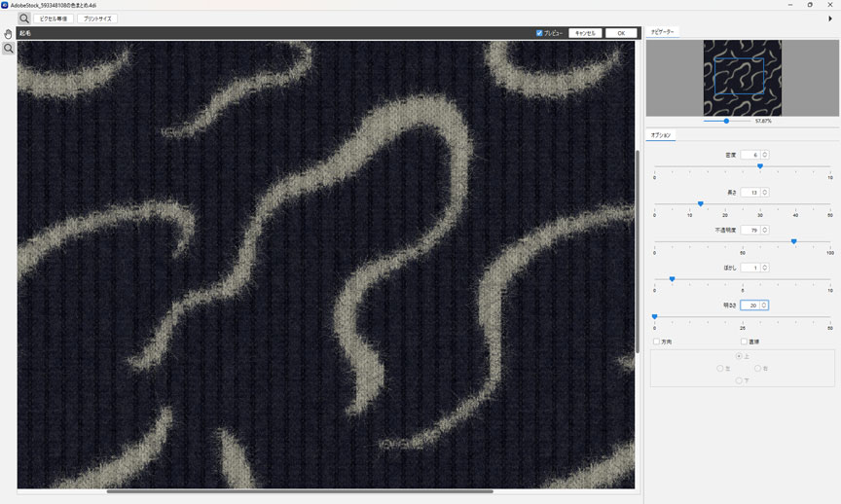The height and width of the screenshot is (504, 841).
Task: Select the Hand pan tool
Action: (x=9, y=34)
